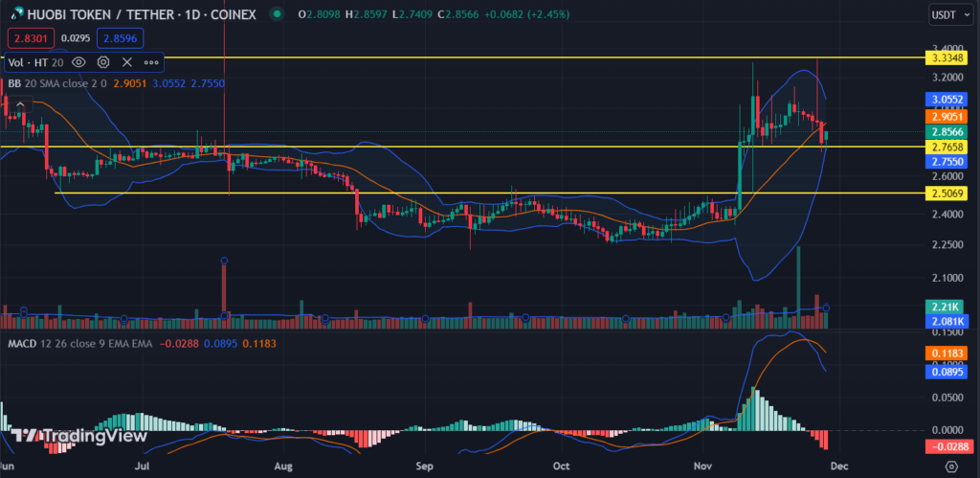The height and width of the screenshot is (478, 980).
Task: Click the orange 0.1183 signal label
Action: click(x=946, y=353)
